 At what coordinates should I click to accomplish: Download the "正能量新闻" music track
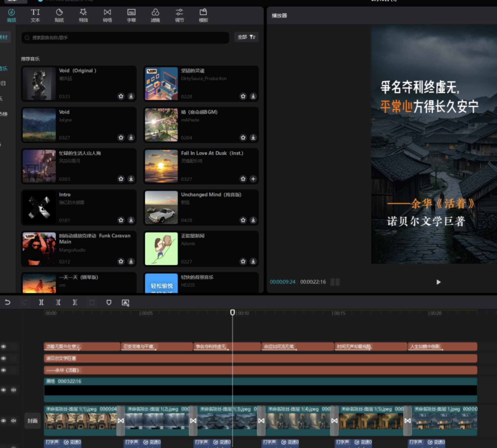click(253, 261)
